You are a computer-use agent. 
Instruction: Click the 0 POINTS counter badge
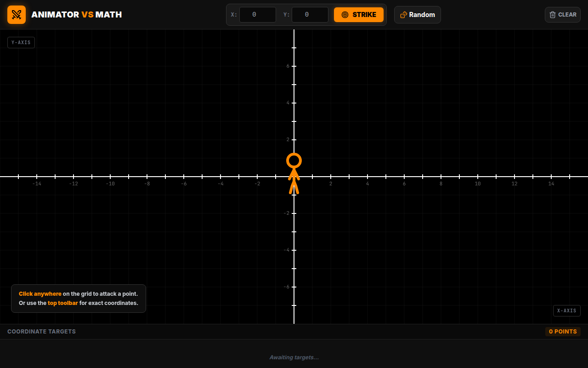(x=563, y=332)
